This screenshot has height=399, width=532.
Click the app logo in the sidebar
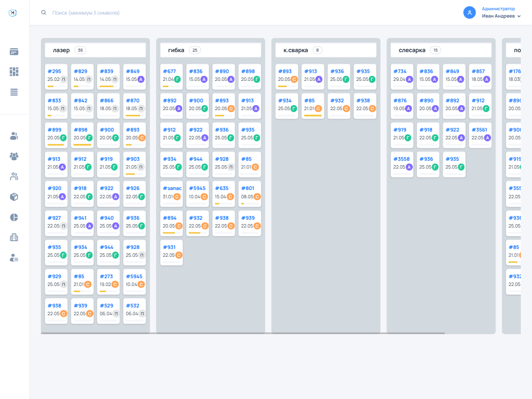click(13, 13)
